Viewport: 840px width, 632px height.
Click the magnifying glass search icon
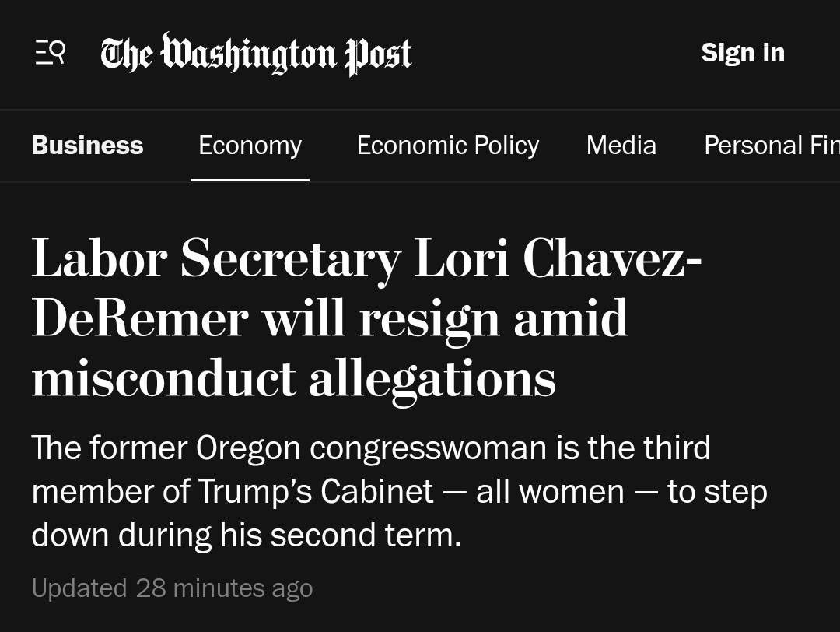coord(58,51)
